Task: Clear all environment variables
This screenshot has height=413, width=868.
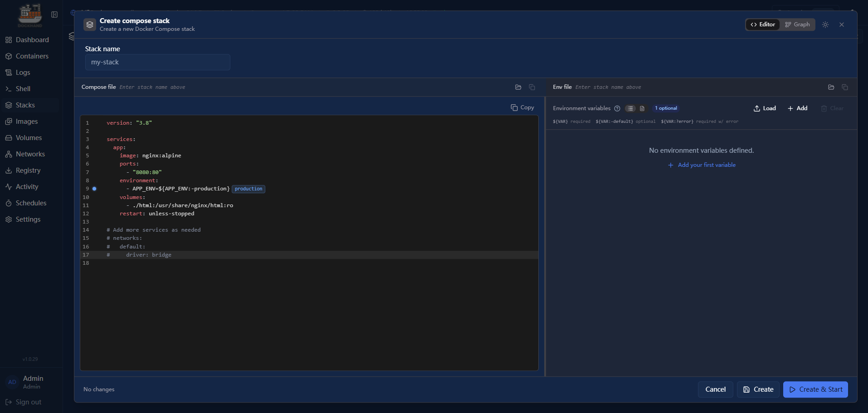Action: pos(832,108)
